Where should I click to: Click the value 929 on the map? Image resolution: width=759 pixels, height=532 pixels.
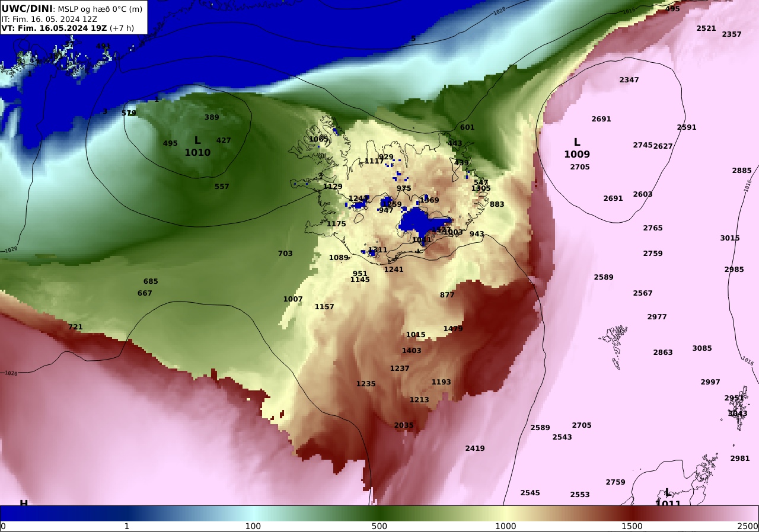386,157
